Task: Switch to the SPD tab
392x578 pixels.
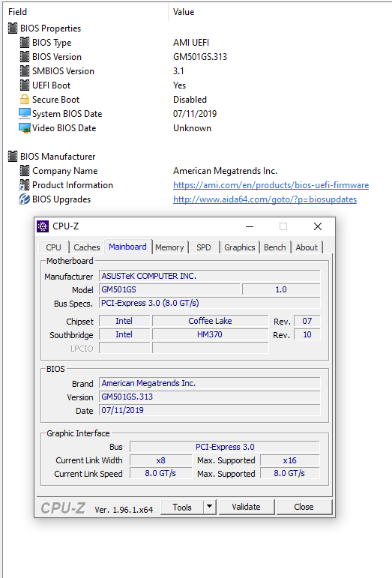Action: (204, 247)
